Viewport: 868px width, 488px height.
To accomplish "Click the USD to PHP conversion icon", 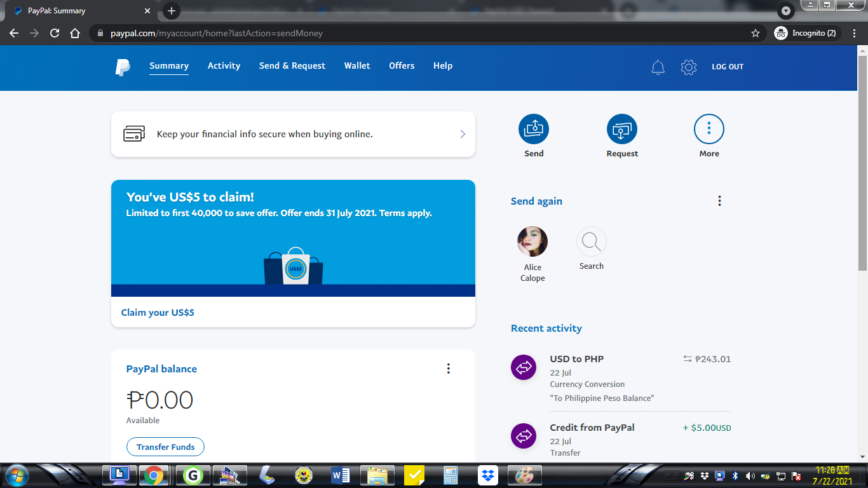I will [524, 367].
